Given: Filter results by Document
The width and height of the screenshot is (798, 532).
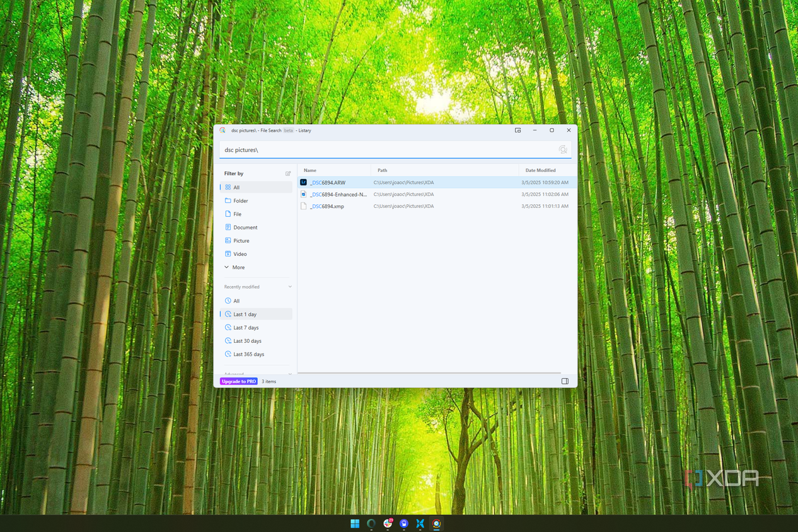Looking at the screenshot, I should (x=256, y=227).
